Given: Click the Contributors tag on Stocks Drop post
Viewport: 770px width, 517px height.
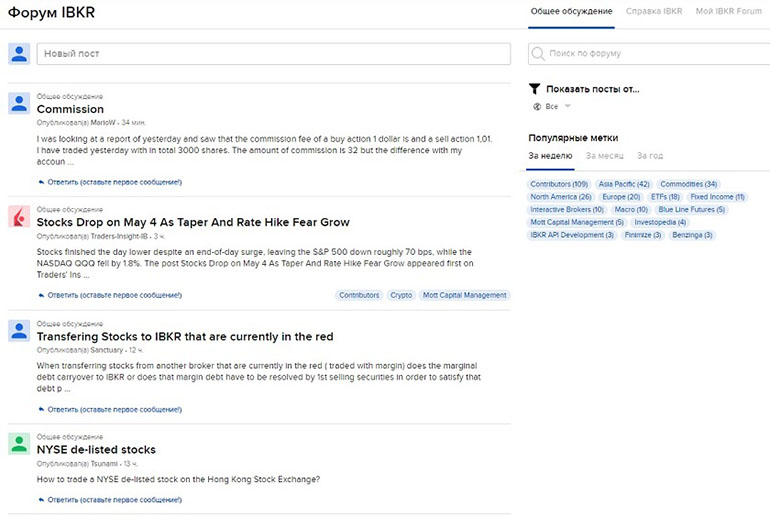Looking at the screenshot, I should pos(359,295).
